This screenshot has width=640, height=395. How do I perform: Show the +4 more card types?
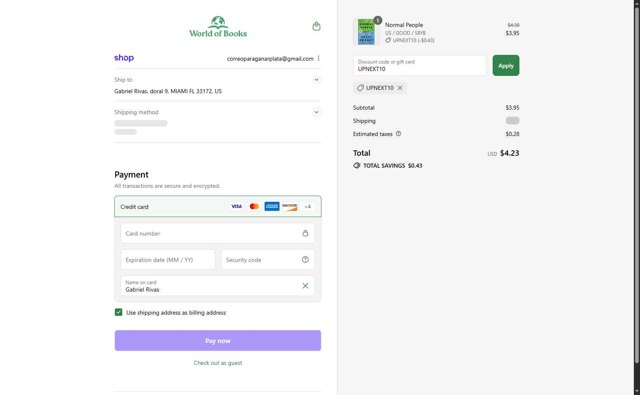307,207
